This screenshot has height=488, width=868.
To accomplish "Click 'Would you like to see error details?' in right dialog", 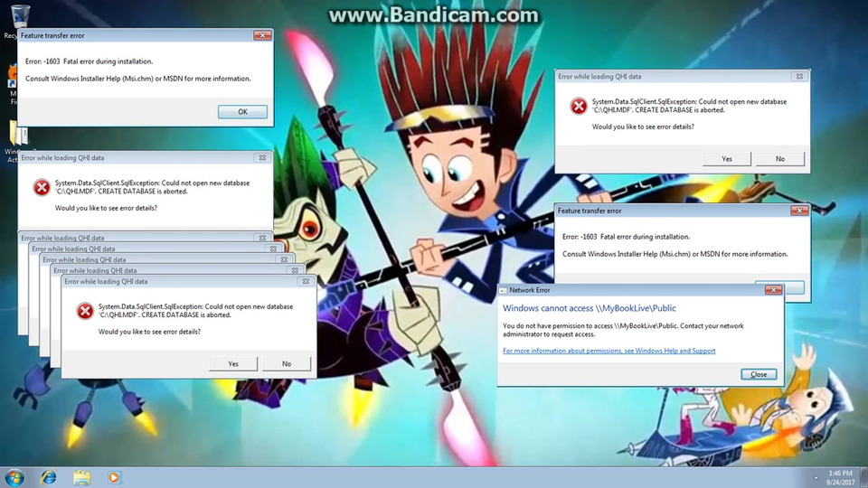I will point(643,127).
